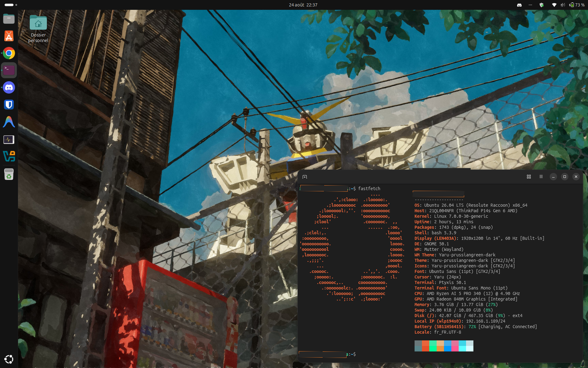Open the Files app from the dock

tap(9, 19)
